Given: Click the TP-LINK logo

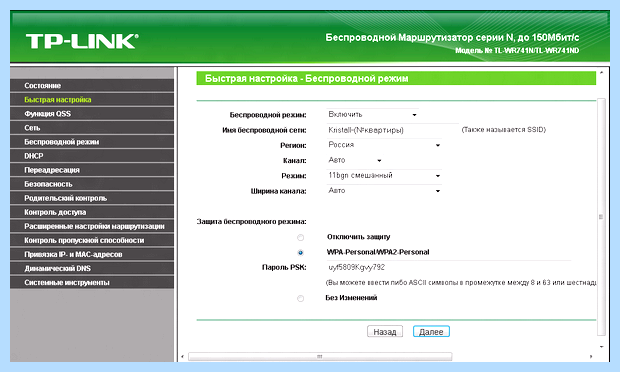Looking at the screenshot, I should pyautogui.click(x=82, y=41).
